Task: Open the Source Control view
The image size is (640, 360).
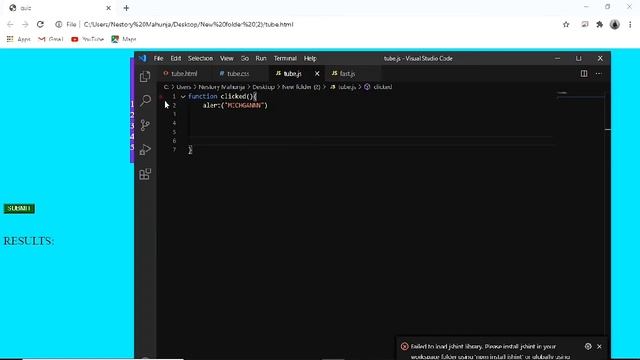Action: [145, 125]
